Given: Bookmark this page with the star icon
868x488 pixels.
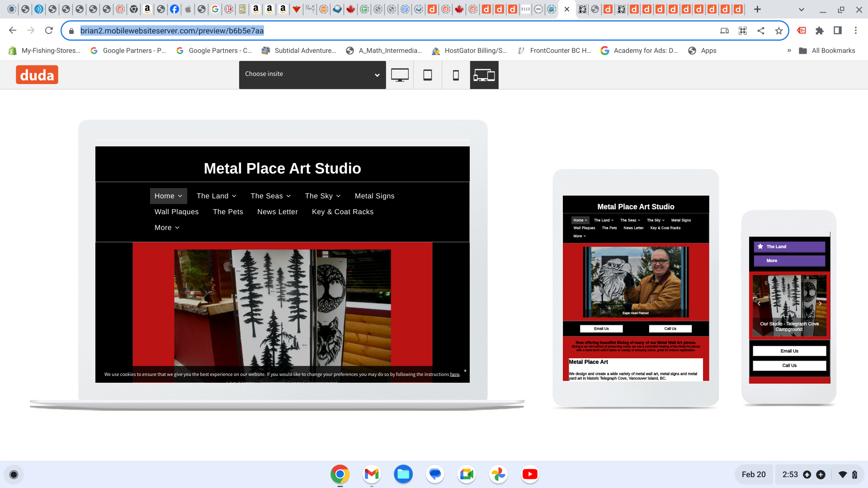Looking at the screenshot, I should tap(778, 31).
